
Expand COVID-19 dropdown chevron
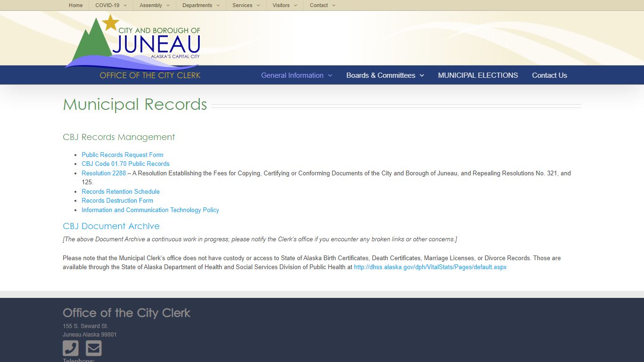click(125, 6)
